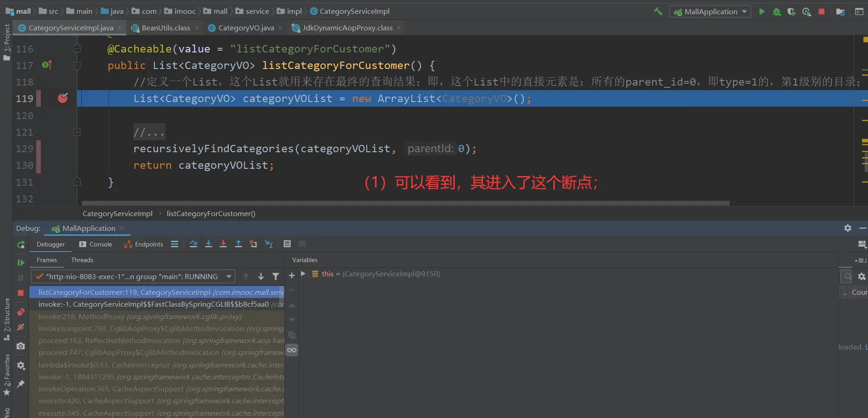Build project with the hammer icon
Image resolution: width=868 pixels, height=418 pixels.
[x=658, y=11]
